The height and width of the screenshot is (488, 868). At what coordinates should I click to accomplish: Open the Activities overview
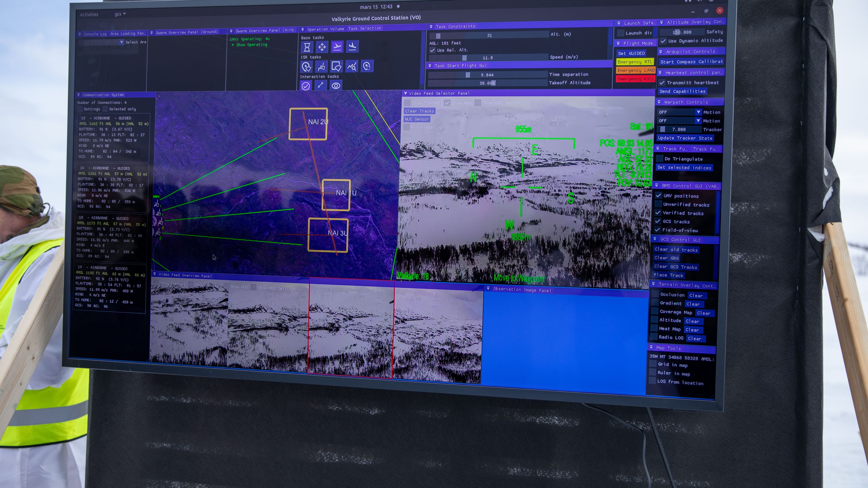click(89, 14)
